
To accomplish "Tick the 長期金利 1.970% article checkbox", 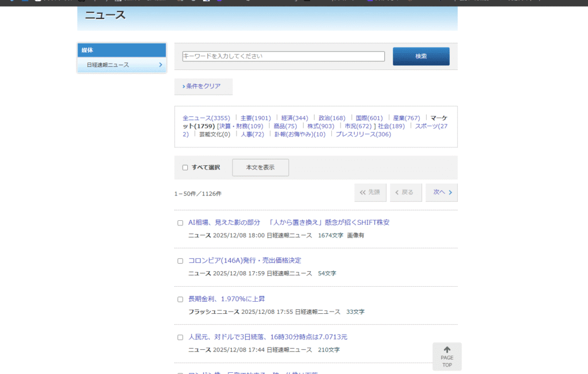I will [180, 299].
